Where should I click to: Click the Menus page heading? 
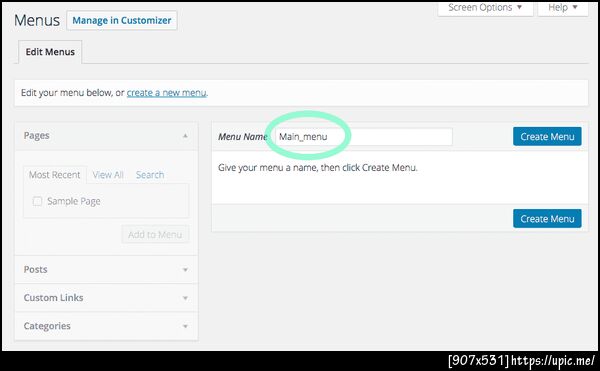pos(37,20)
